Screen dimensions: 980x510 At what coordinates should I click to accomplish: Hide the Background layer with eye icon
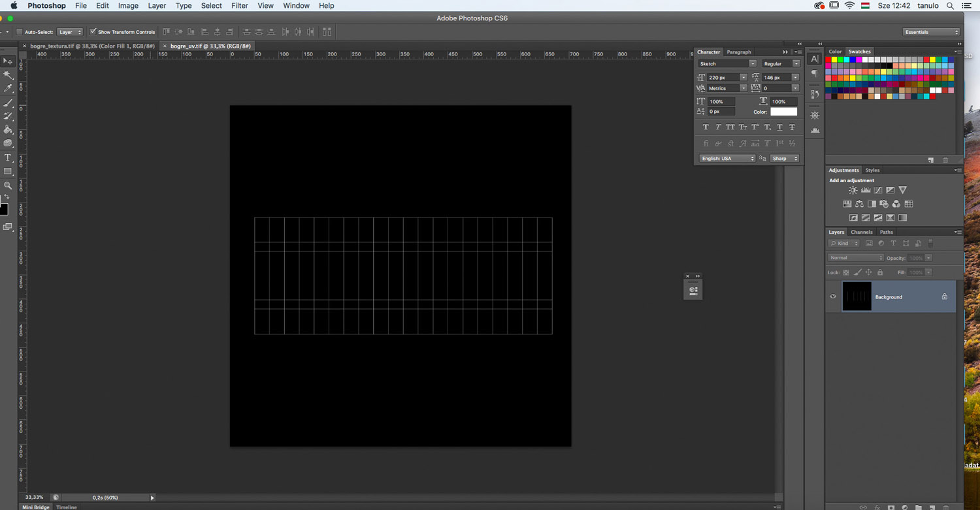[x=833, y=296]
